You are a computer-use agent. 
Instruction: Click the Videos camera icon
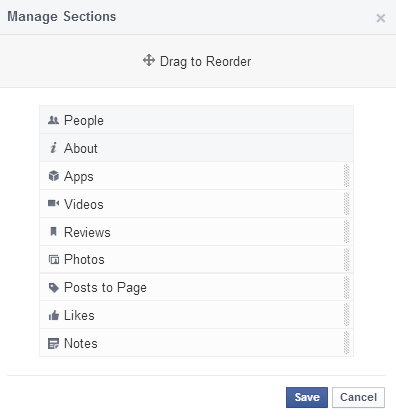[53, 203]
